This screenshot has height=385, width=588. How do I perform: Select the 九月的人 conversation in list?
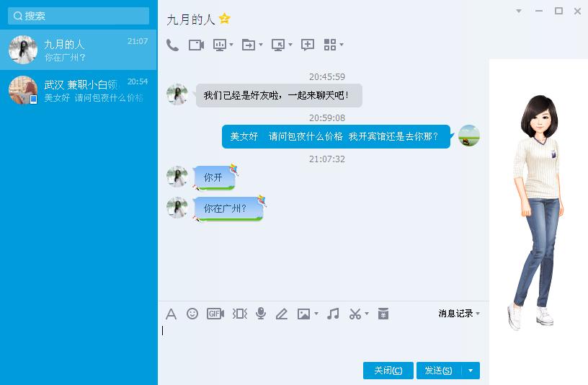pos(79,50)
